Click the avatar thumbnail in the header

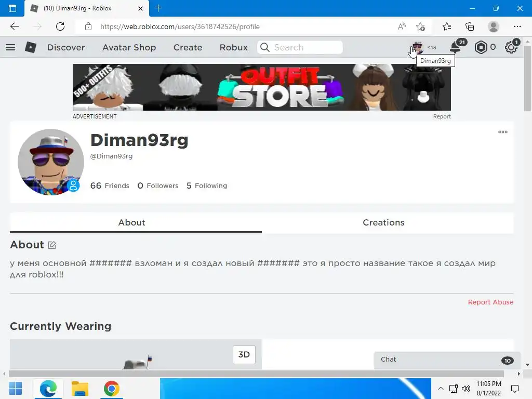click(x=417, y=47)
